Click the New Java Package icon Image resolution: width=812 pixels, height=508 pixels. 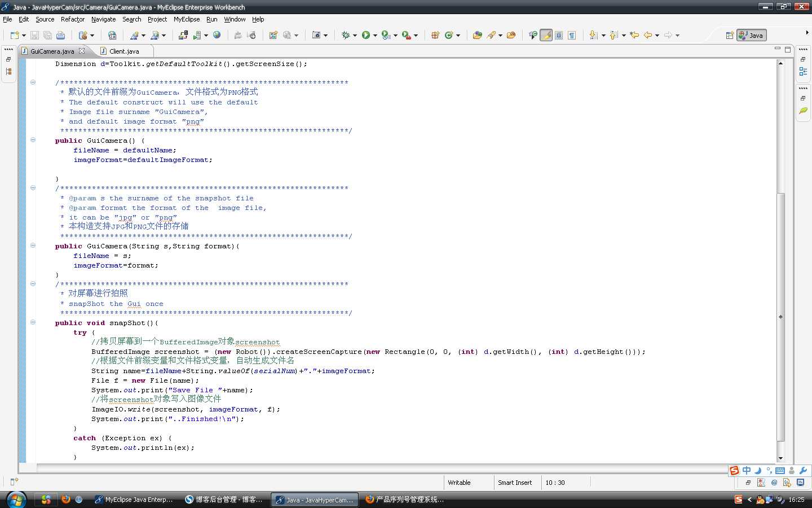tap(435, 35)
